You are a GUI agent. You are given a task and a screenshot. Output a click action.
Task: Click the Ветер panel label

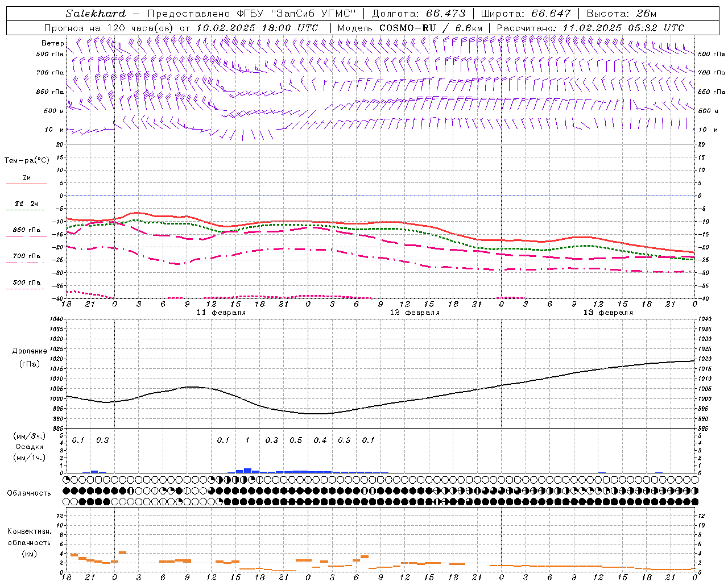(52, 43)
